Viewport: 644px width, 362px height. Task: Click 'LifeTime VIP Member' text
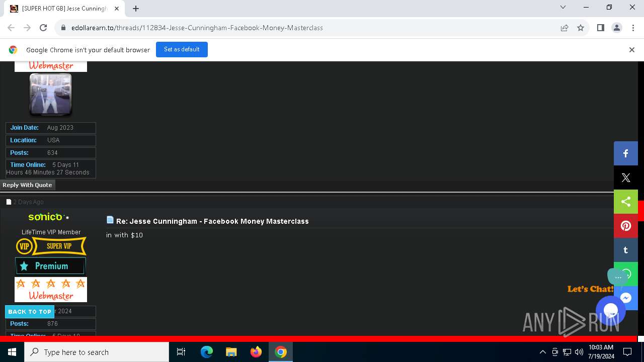click(x=51, y=232)
